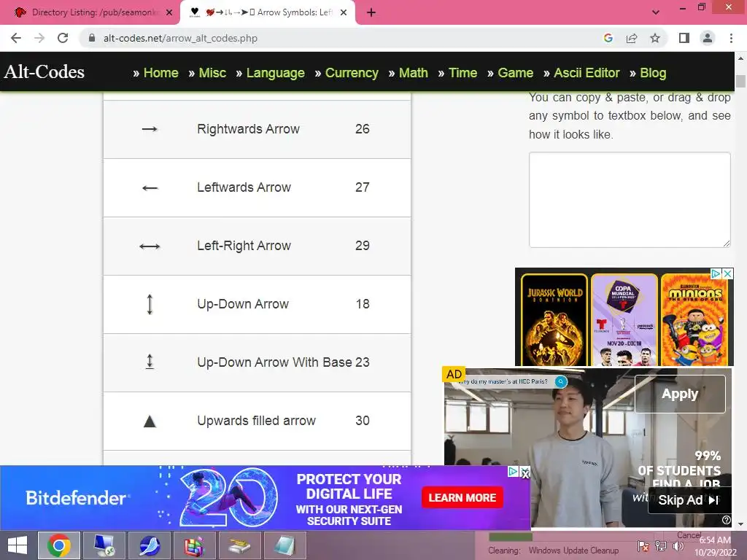Click the site lock icon in address bar
747x560 pixels.
tap(92, 38)
